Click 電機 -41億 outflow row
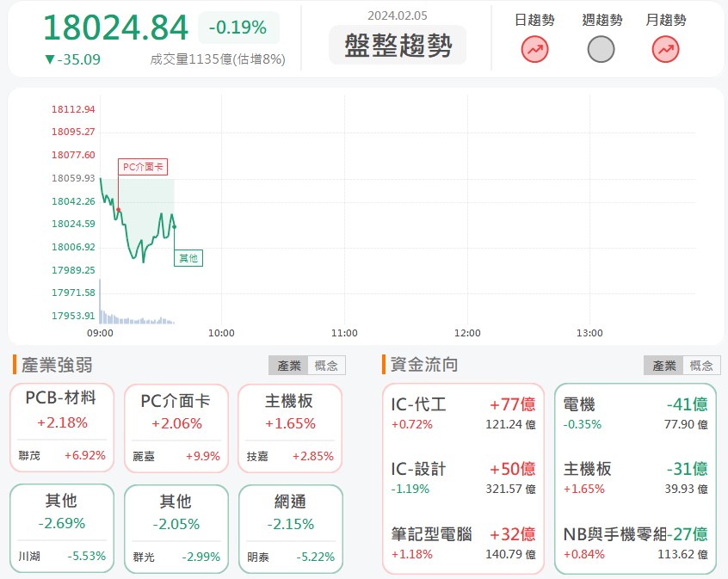This screenshot has width=728, height=579. click(x=636, y=413)
